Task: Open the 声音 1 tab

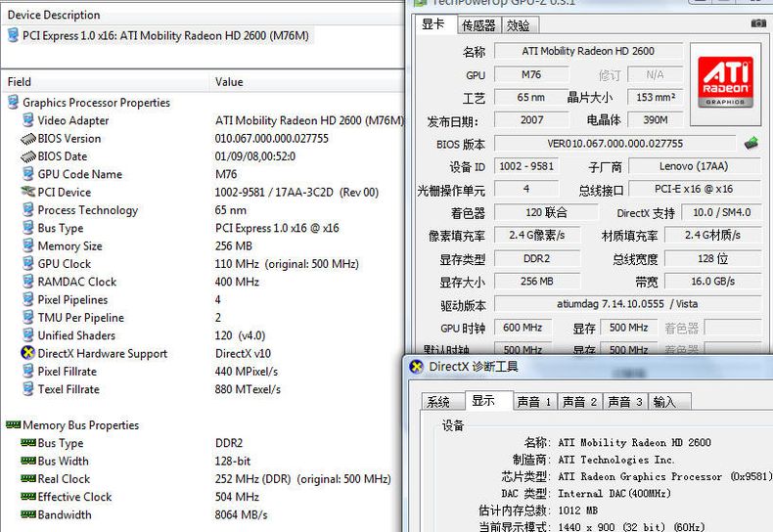Action: click(534, 402)
